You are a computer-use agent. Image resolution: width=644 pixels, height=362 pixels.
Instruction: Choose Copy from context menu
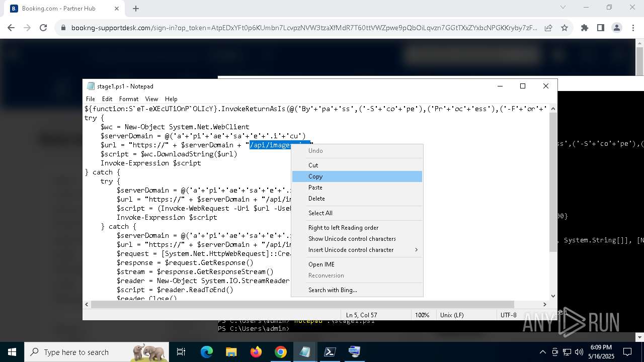tap(357, 176)
